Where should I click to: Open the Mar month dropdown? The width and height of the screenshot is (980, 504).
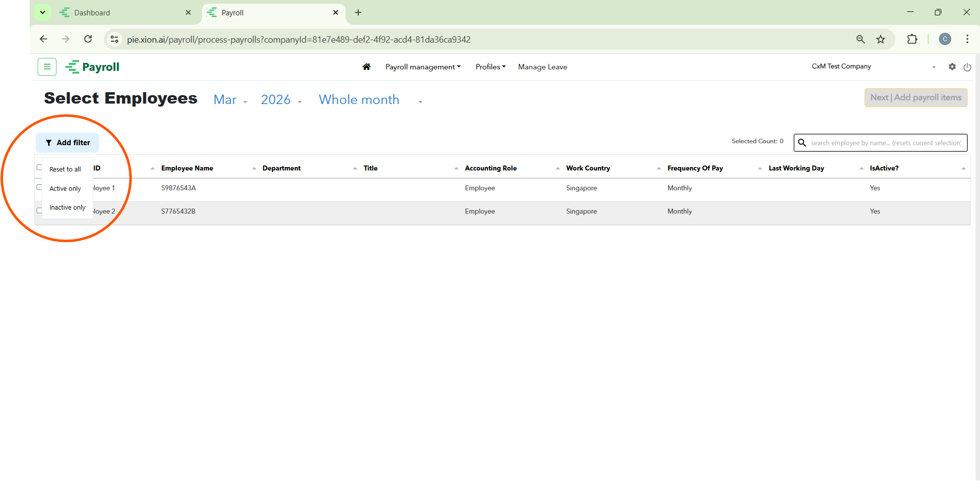230,100
